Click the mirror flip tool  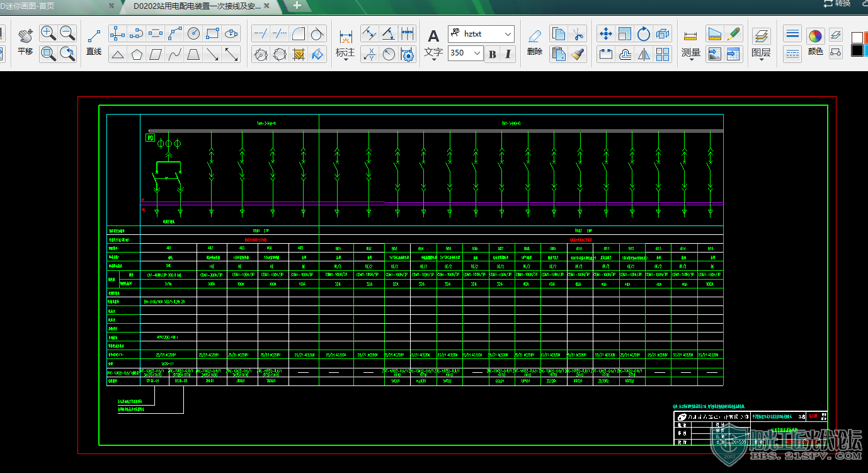pos(643,55)
